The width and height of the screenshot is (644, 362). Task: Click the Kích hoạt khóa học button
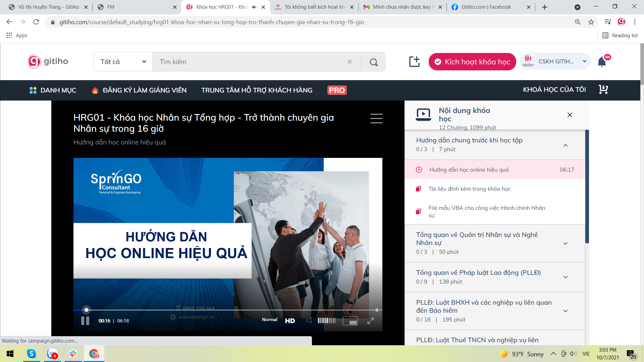coord(472,62)
